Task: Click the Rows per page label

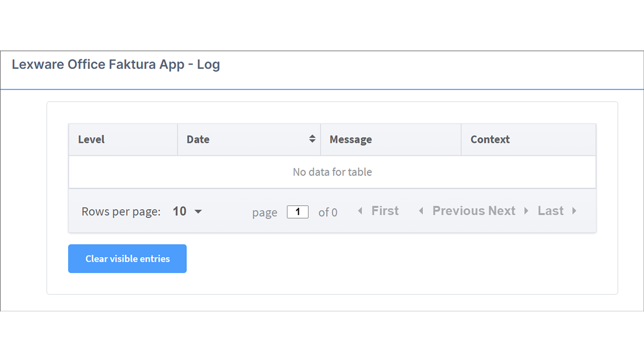Action: pos(121,212)
